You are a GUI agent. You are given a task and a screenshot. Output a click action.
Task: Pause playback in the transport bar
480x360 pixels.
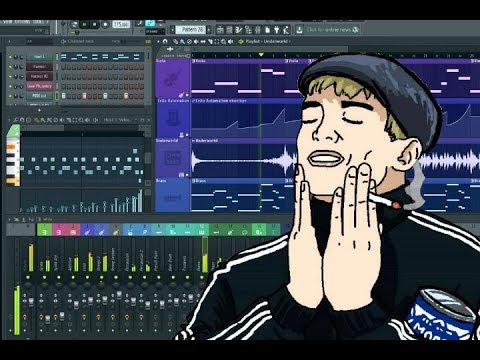pyautogui.click(x=84, y=24)
